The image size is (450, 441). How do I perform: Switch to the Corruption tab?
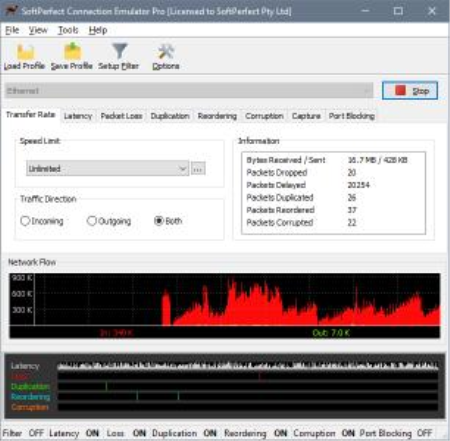tap(264, 116)
